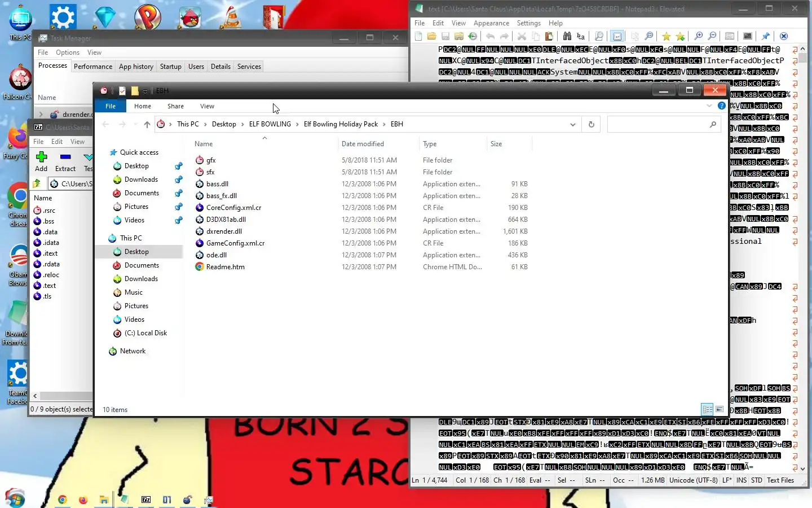Click Desktop breadcrumb in Explorer address bar
The height and width of the screenshot is (508, 812).
pyautogui.click(x=224, y=124)
